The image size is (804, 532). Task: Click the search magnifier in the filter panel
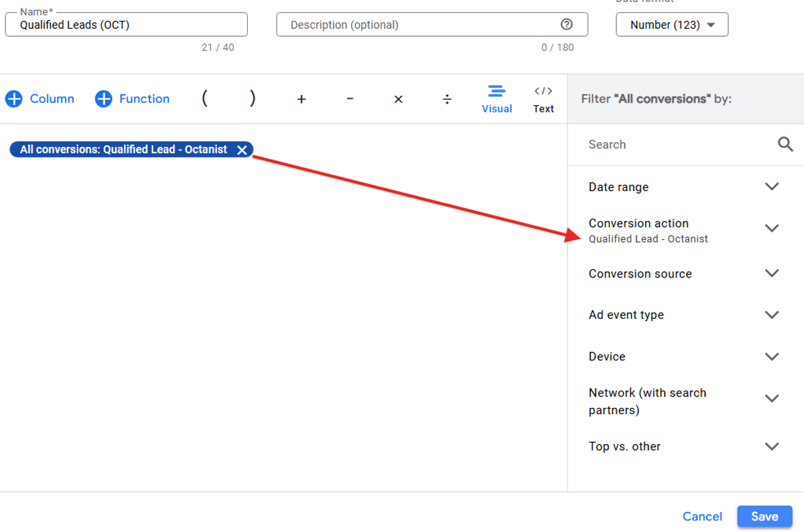(x=785, y=143)
